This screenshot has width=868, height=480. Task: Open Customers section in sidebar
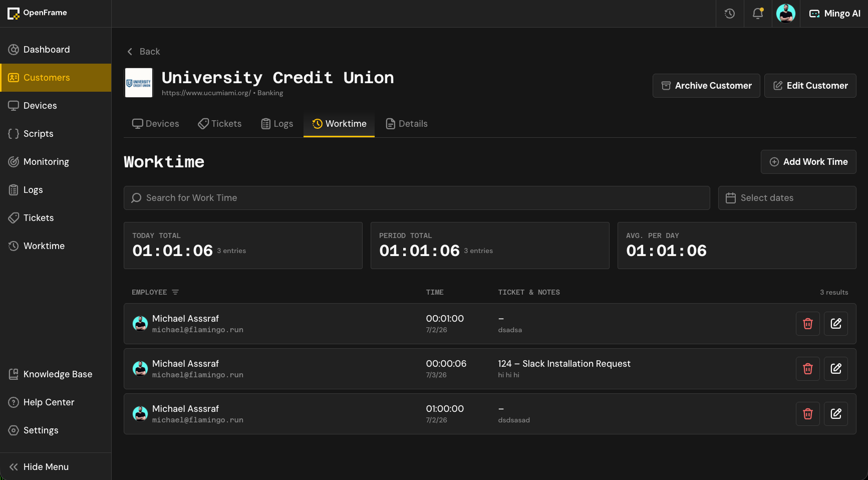56,78
